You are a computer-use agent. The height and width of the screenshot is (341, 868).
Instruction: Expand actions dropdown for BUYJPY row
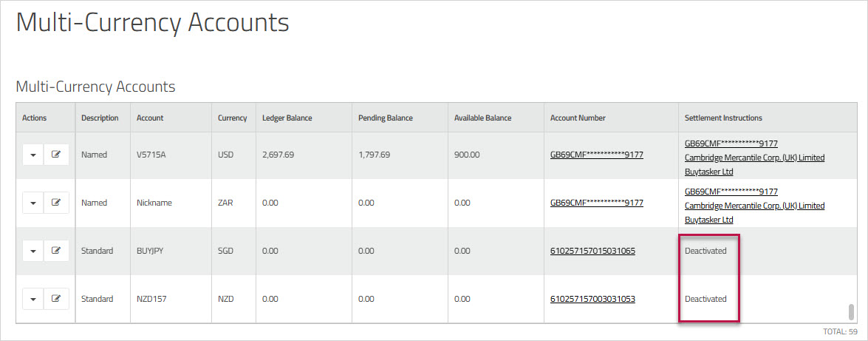click(x=33, y=251)
